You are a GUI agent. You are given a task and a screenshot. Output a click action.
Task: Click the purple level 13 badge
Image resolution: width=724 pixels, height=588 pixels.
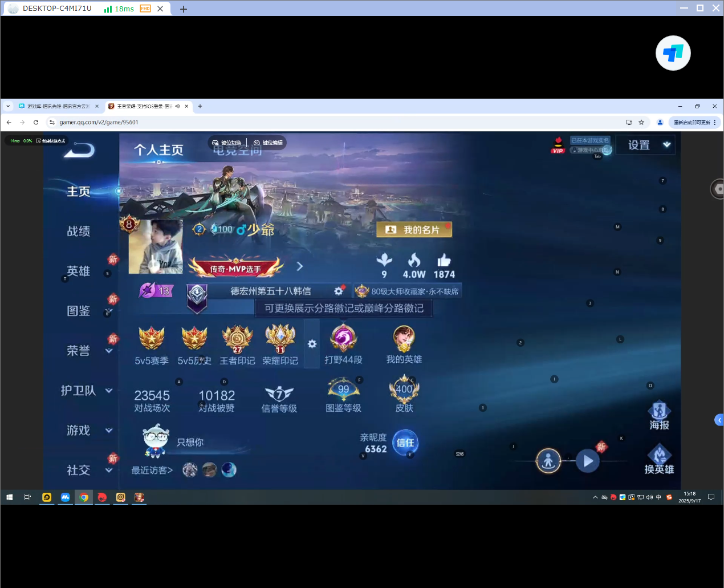(156, 291)
